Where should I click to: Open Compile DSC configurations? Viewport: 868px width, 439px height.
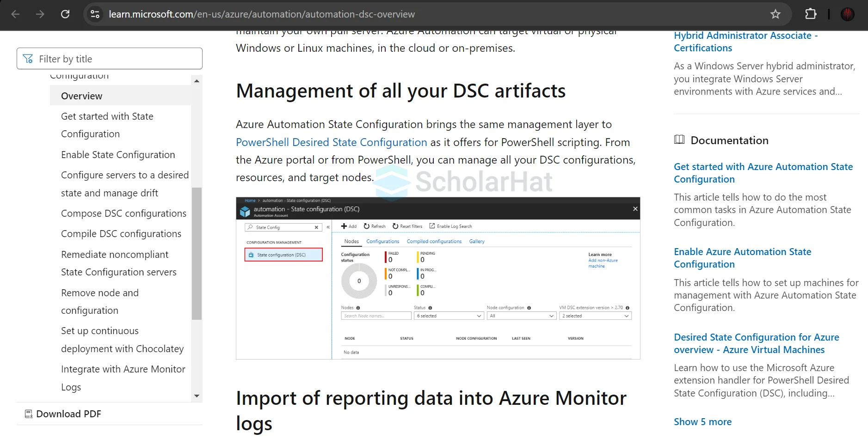pyautogui.click(x=121, y=234)
